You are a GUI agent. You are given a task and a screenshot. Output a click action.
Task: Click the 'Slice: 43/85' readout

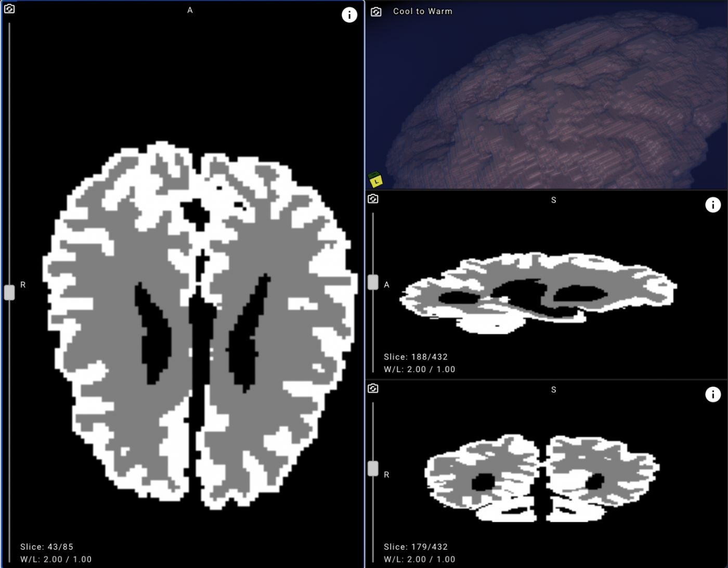[47, 547]
